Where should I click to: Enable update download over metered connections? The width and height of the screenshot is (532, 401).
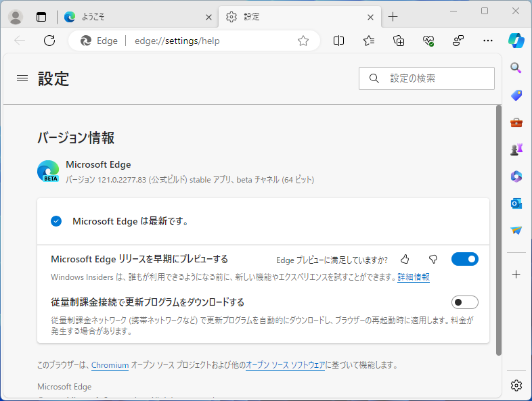(465, 302)
